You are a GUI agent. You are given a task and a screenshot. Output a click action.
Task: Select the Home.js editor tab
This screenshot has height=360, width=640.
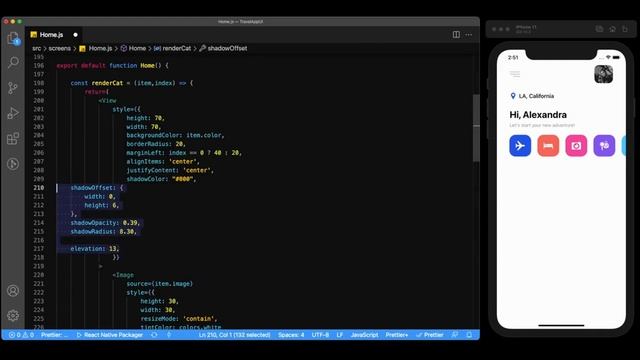pyautogui.click(x=54, y=35)
